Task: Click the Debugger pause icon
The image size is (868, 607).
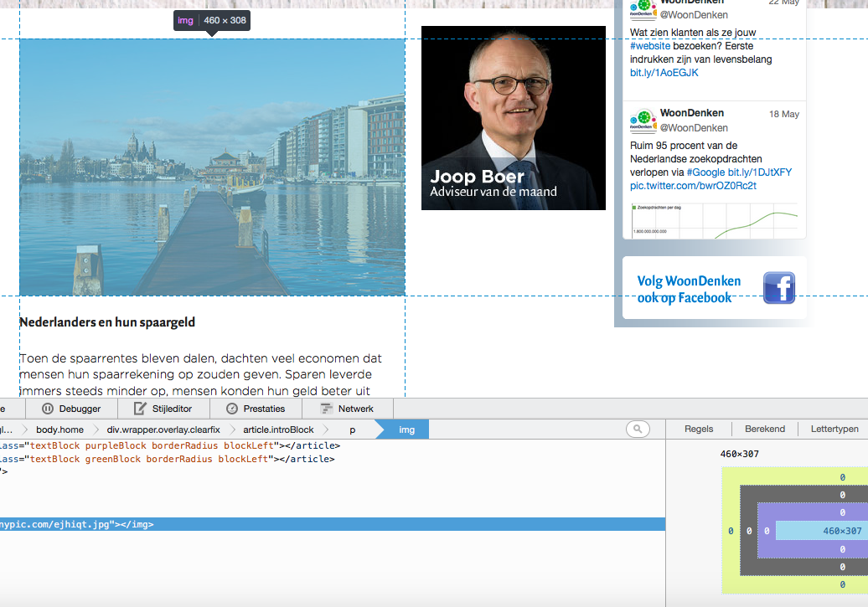Action: [x=48, y=409]
